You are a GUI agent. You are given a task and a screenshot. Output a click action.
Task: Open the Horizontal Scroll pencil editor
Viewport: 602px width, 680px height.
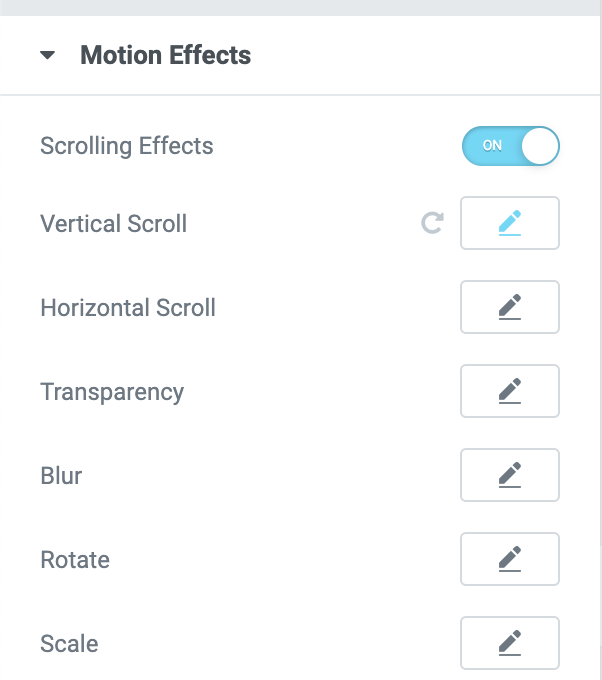510,307
